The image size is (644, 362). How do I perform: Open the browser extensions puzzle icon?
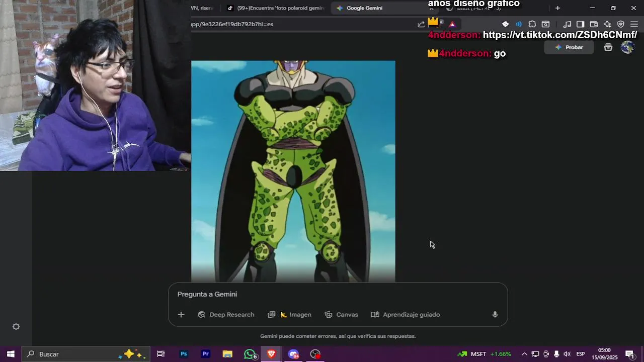tap(532, 24)
